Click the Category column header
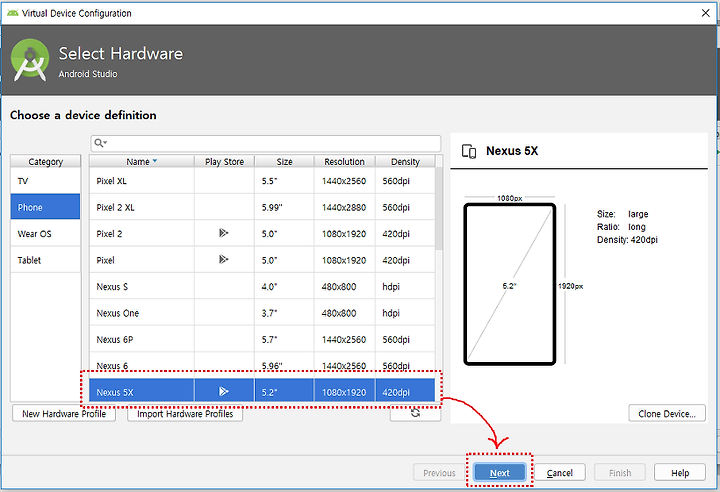 (x=45, y=161)
